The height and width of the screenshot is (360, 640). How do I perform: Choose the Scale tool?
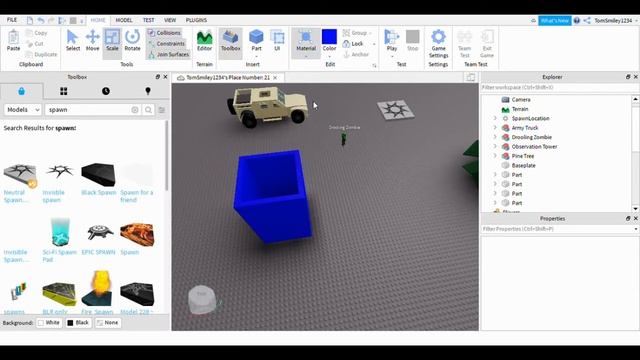pyautogui.click(x=112, y=40)
